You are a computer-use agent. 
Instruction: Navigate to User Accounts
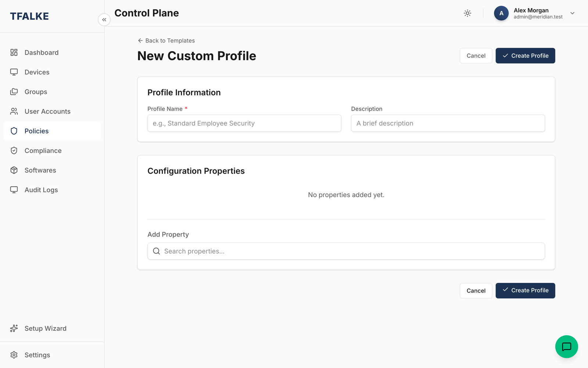coord(52,112)
